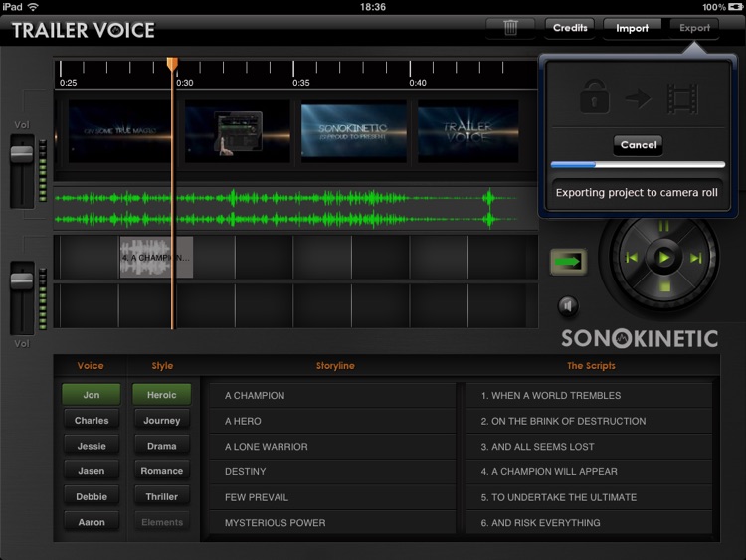Select storyline A LONE WARRIOR

point(332,447)
